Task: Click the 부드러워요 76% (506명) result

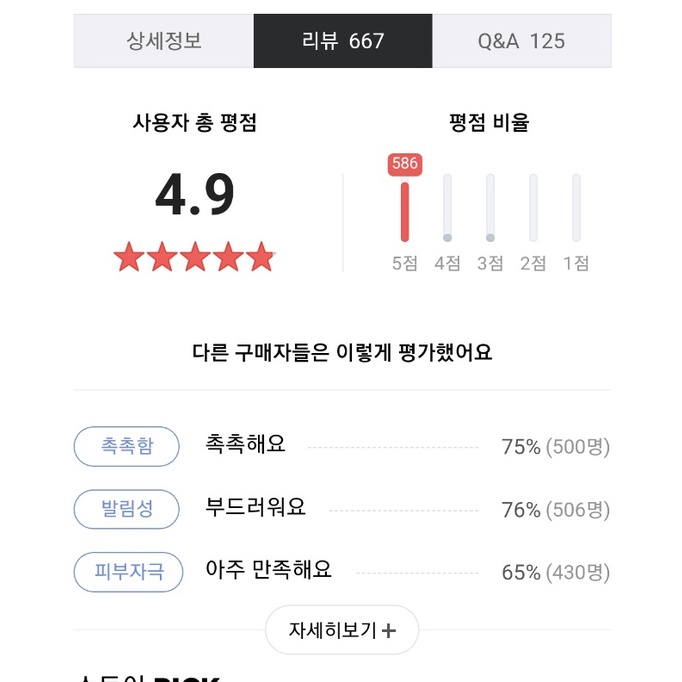Action: coord(407,509)
